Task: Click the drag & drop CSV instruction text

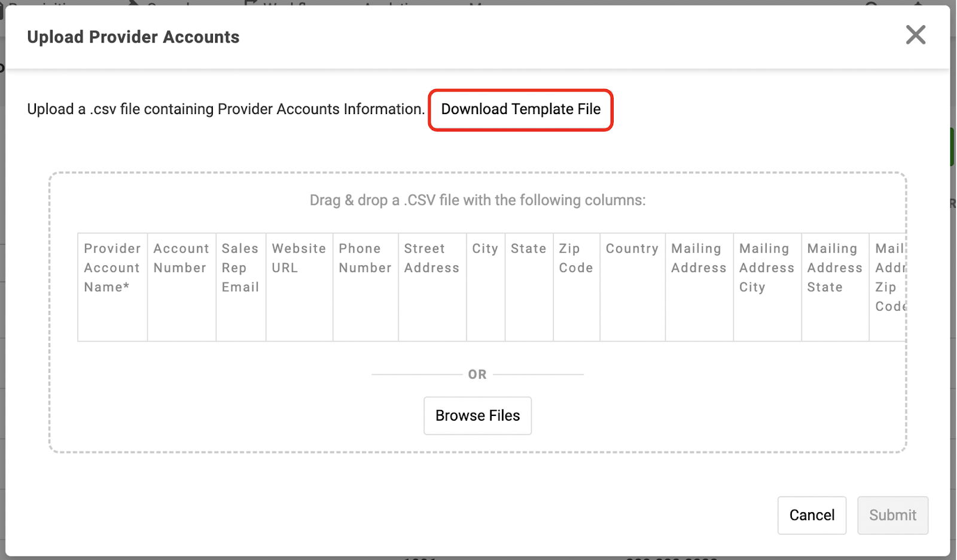Action: pos(477,200)
